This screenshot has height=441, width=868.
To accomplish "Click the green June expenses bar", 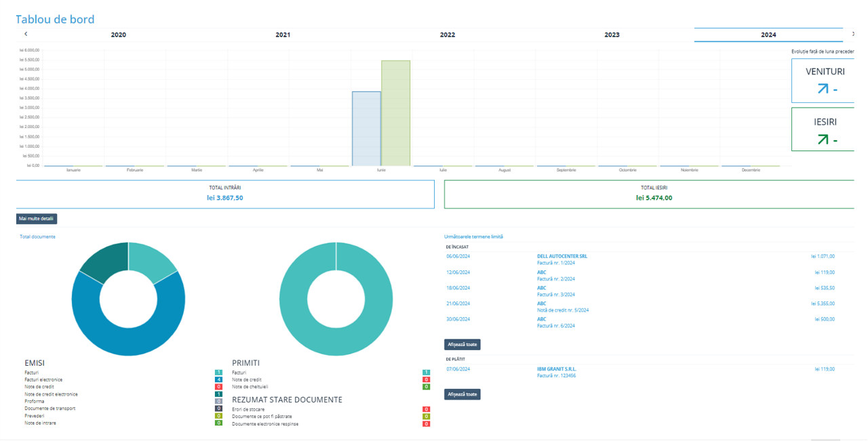I will [x=395, y=113].
